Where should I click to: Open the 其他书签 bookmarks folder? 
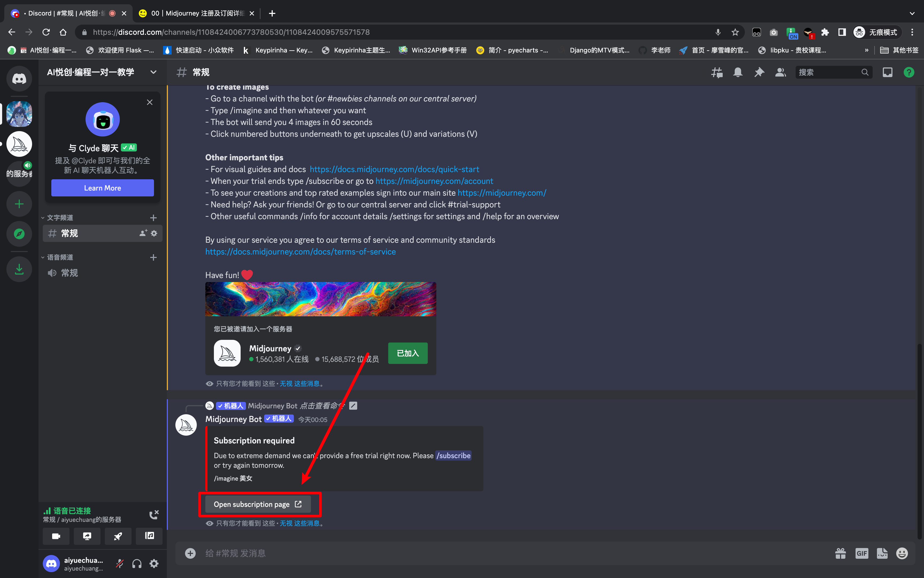[899, 50]
